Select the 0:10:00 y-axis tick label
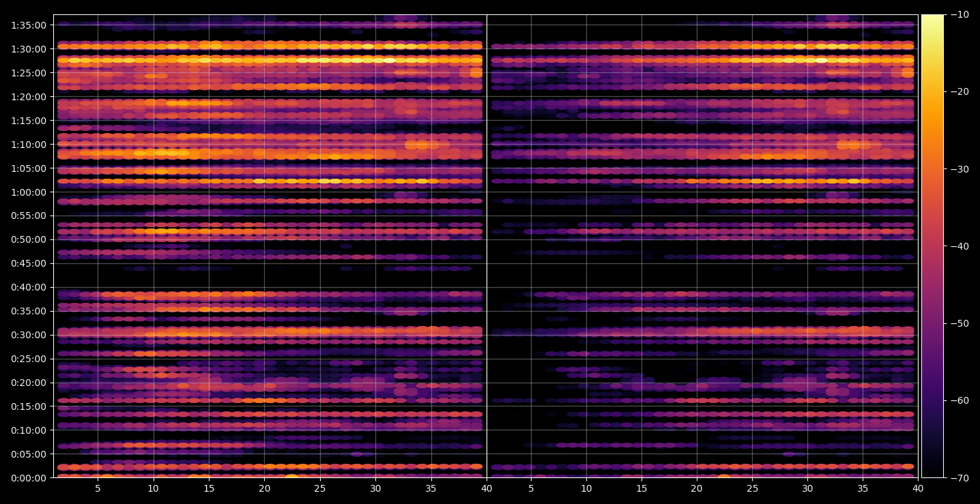Image resolution: width=980 pixels, height=504 pixels. 29,430
